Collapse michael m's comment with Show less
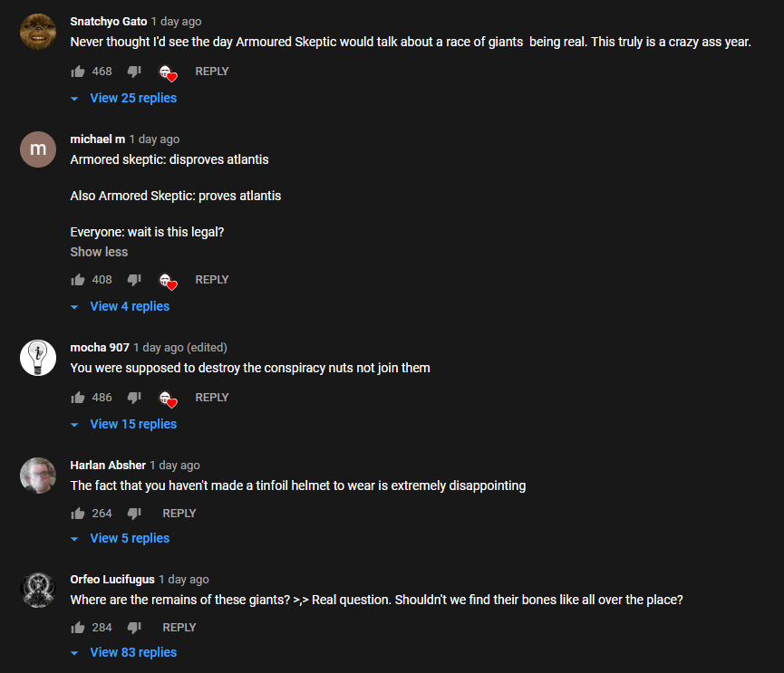Image resolution: width=784 pixels, height=673 pixels. point(99,252)
